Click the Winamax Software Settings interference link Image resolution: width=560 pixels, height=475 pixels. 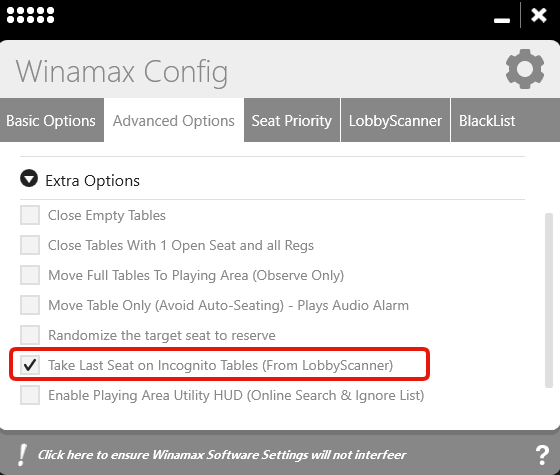pos(222,455)
